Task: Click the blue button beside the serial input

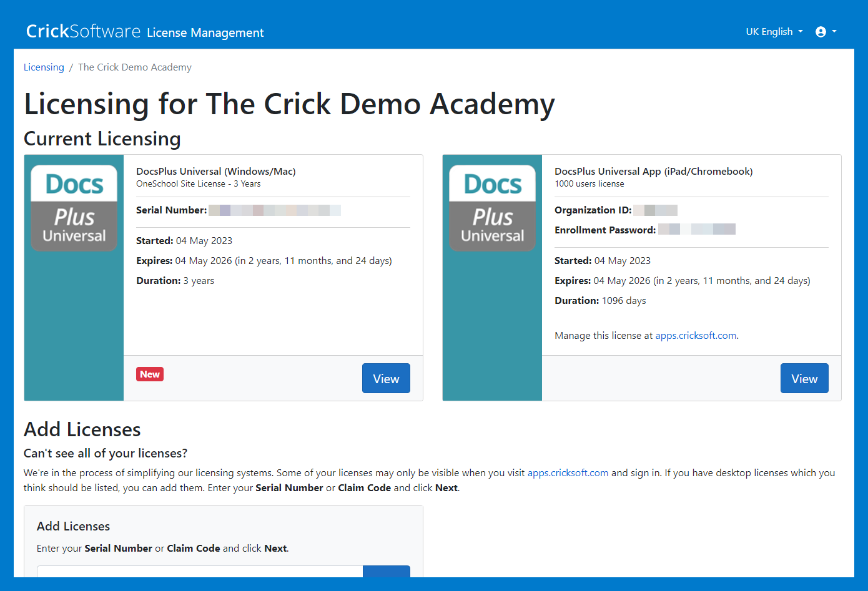Action: (387, 572)
